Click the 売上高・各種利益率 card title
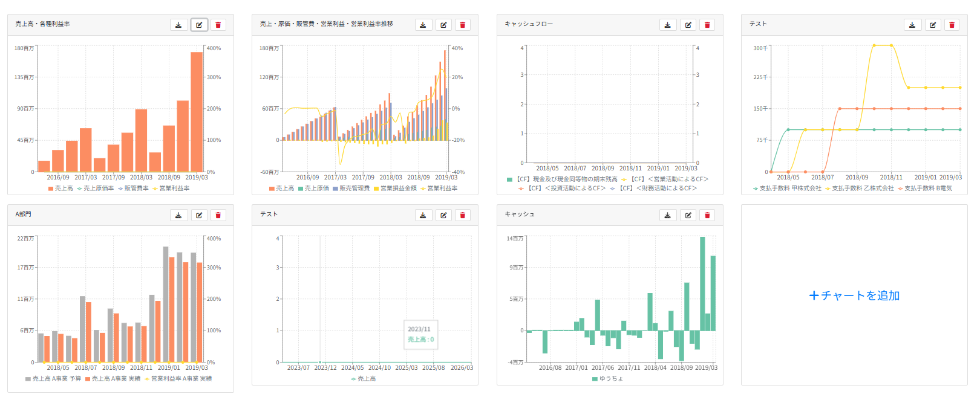 coord(42,24)
